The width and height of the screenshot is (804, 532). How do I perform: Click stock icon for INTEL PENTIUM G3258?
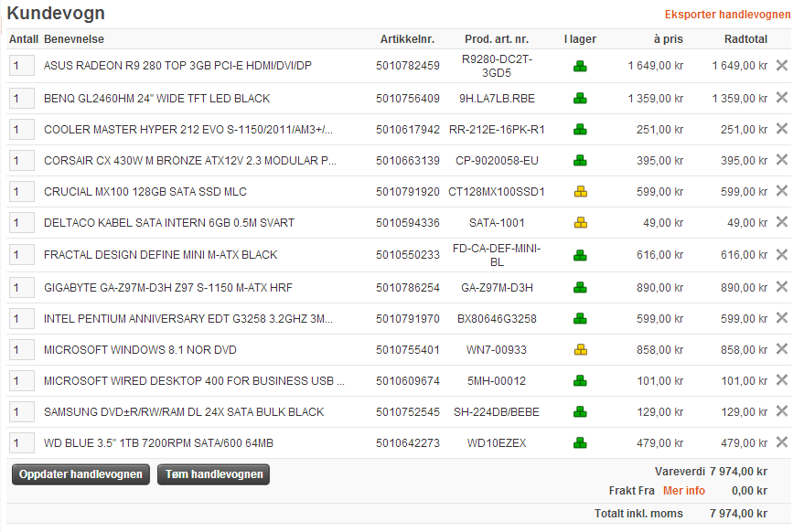coord(580,319)
